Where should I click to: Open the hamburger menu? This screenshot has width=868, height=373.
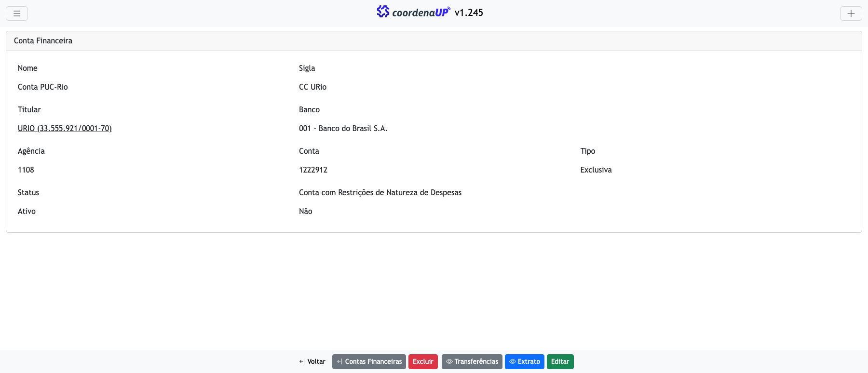click(x=17, y=13)
